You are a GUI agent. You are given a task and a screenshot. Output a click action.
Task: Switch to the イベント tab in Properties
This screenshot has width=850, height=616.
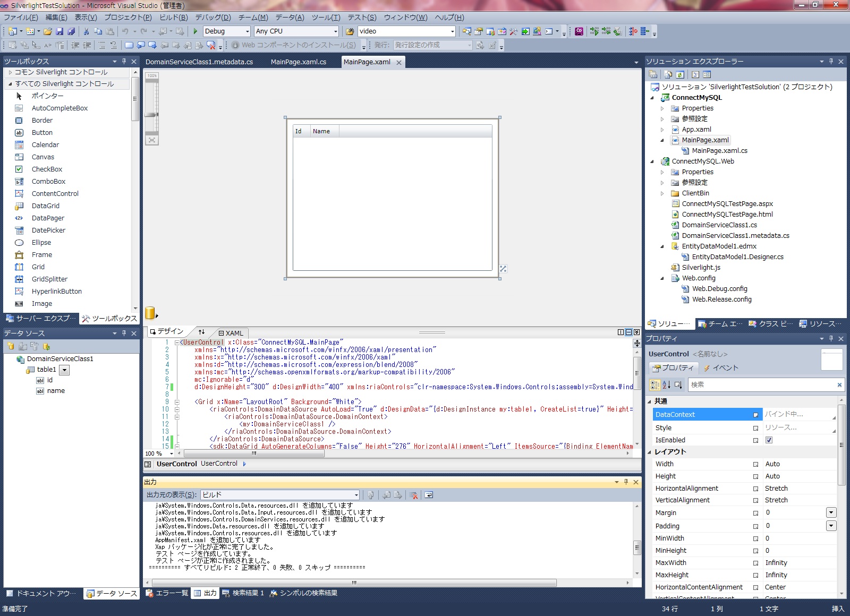[x=721, y=368]
